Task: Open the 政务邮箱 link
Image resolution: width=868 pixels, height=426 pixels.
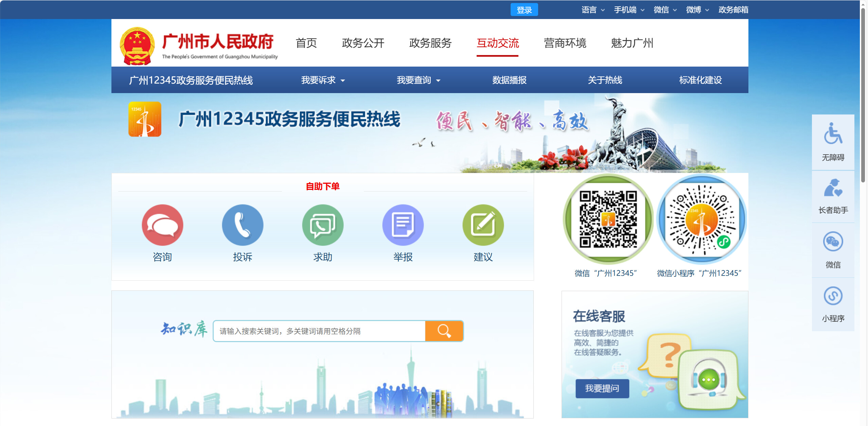Action: (733, 10)
